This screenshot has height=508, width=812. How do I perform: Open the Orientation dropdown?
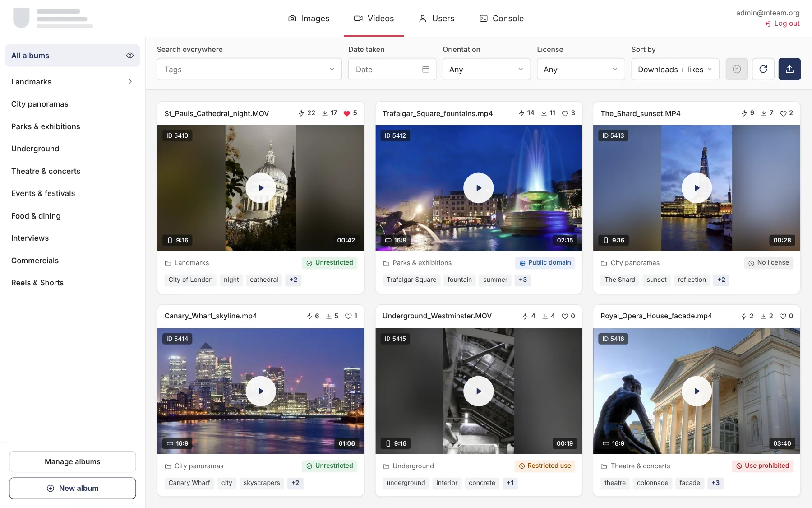tap(486, 69)
